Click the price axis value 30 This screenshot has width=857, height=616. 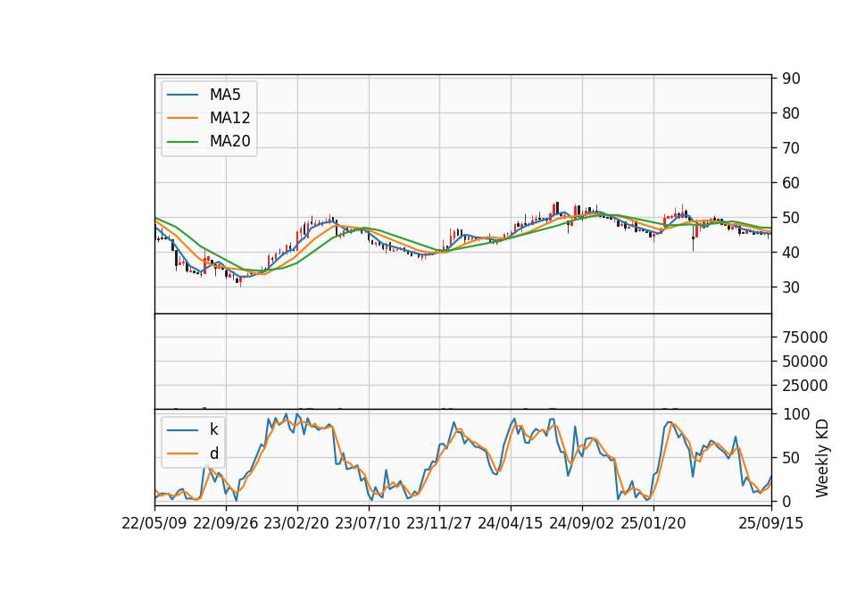791,287
